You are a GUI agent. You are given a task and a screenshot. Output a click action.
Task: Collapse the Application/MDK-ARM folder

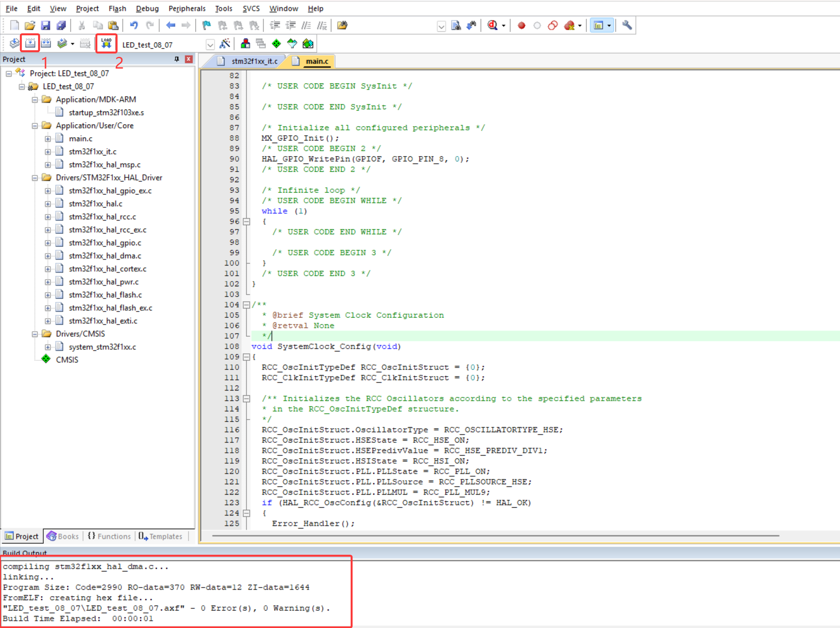[x=35, y=100]
